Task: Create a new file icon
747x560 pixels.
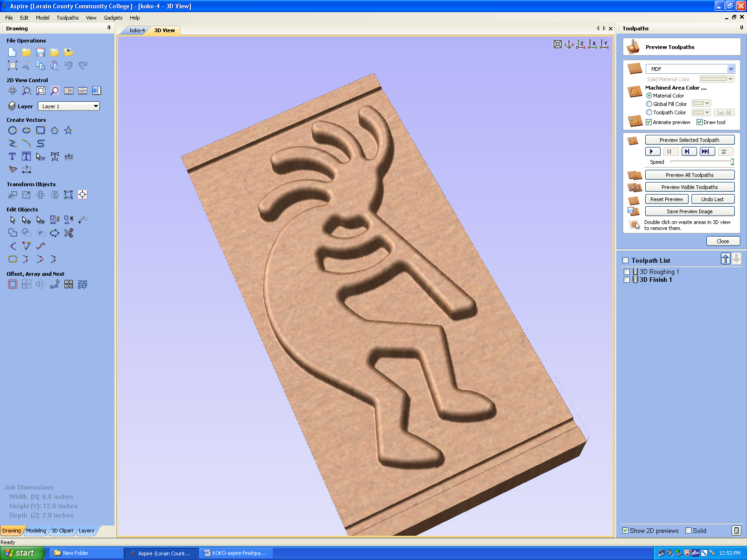Action: 12,52
